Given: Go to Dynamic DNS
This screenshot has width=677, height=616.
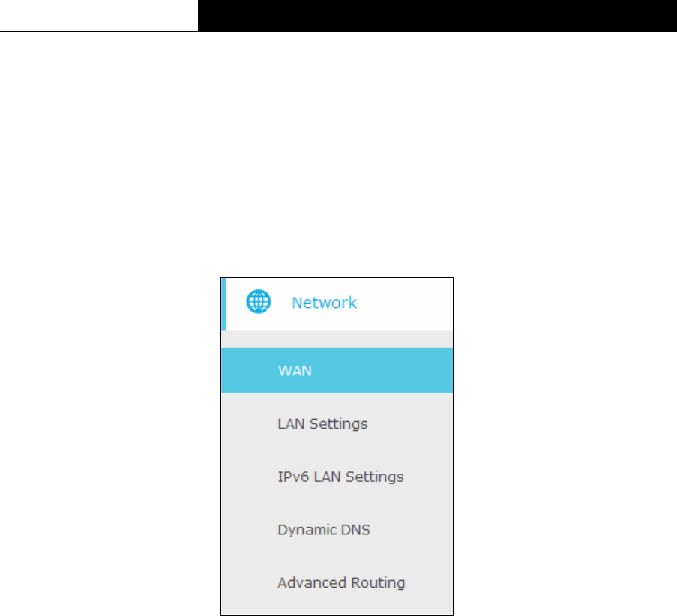Looking at the screenshot, I should click(337, 530).
